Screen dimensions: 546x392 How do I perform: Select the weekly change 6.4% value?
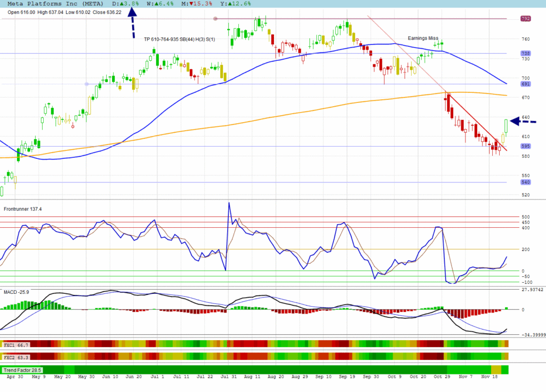(x=159, y=3)
